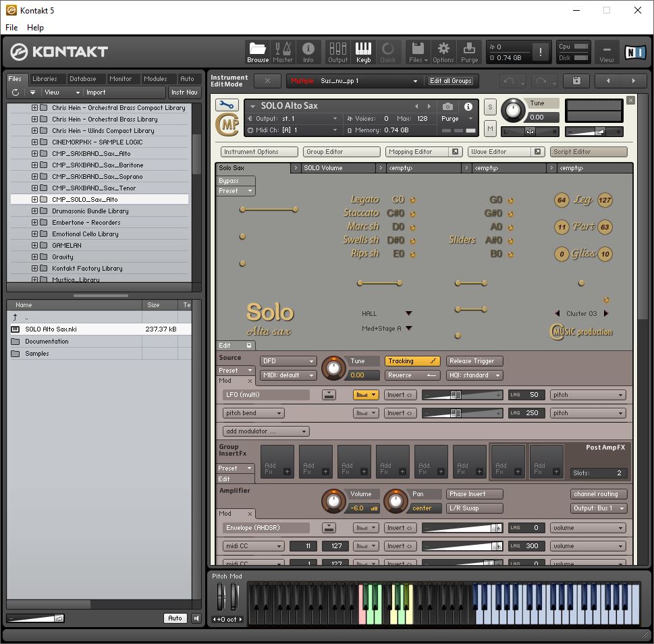
Task: Toggle the Reverse button
Action: (412, 375)
